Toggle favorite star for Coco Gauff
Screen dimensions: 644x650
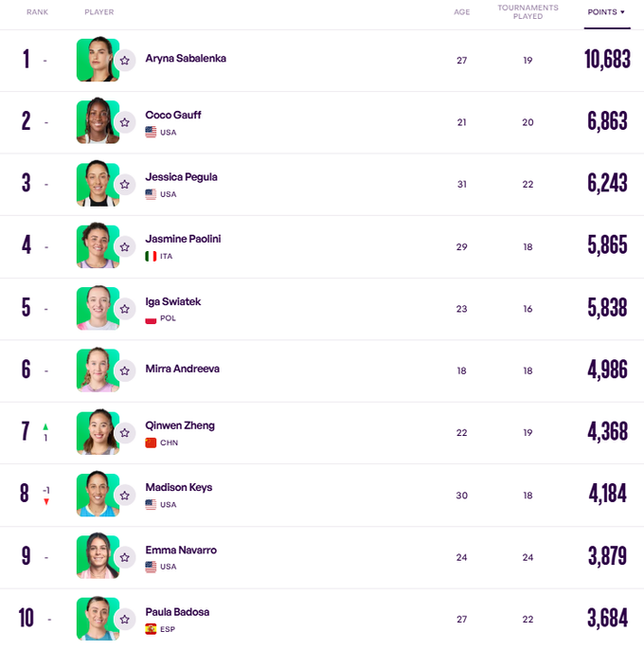(125, 122)
